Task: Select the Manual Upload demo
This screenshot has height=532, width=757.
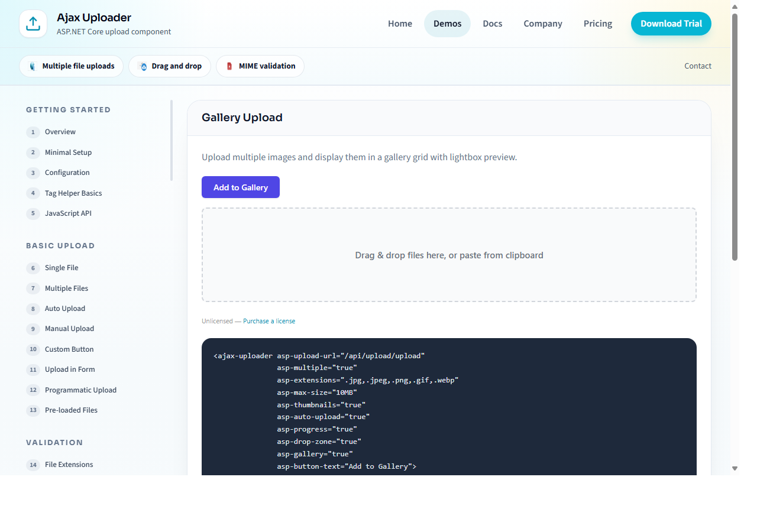Action: (x=69, y=329)
